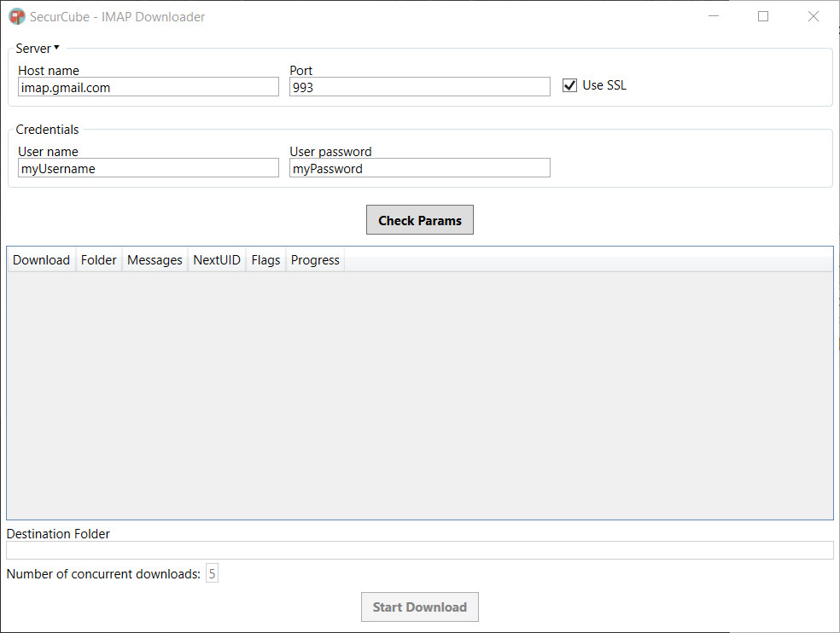Click the SecurCube app icon in title bar
Image resolution: width=840 pixels, height=633 pixels.
pyautogui.click(x=17, y=16)
